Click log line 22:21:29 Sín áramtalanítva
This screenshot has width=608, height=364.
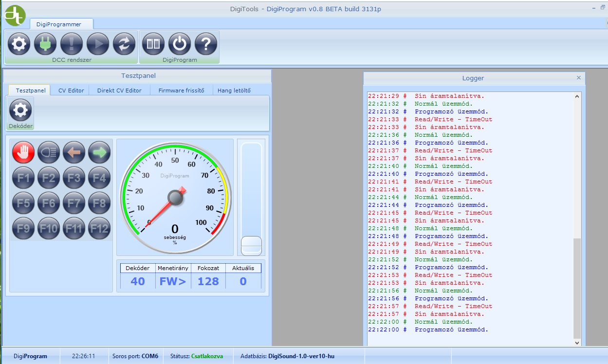tap(426, 96)
